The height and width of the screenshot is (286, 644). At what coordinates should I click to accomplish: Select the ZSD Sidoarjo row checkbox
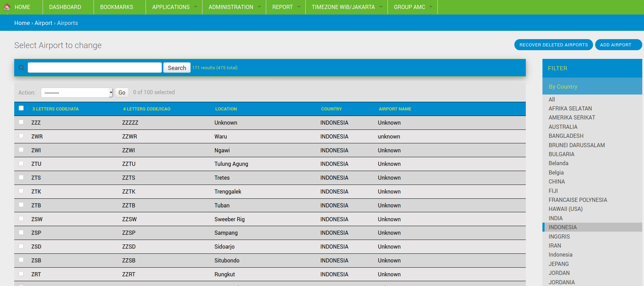point(21,246)
